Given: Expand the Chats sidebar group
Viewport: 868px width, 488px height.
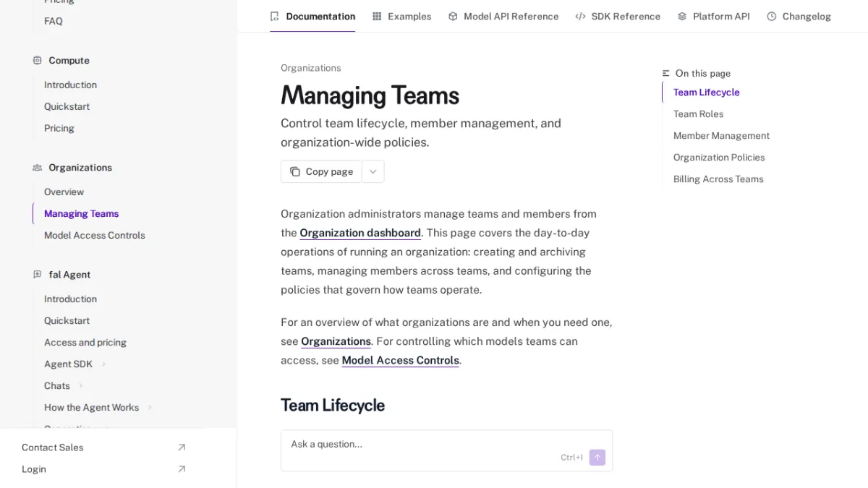Looking at the screenshot, I should [81, 386].
